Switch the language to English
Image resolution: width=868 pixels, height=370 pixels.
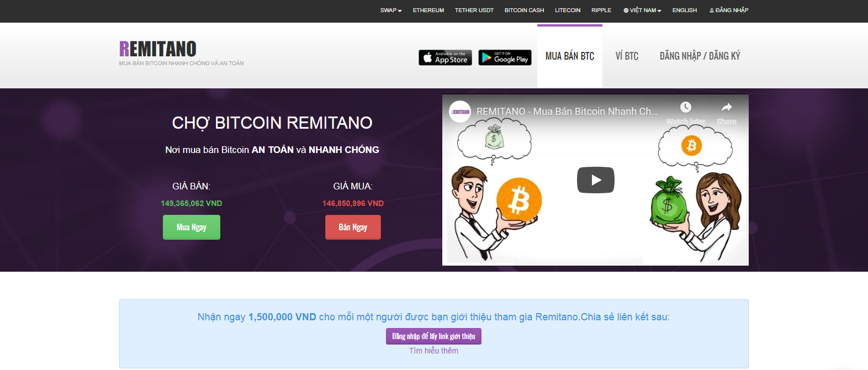point(685,10)
